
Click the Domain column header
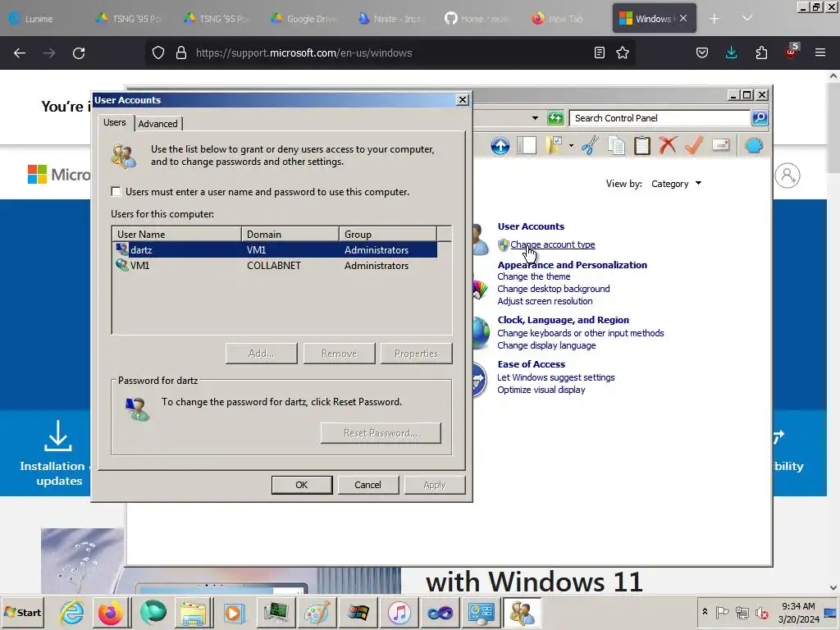coord(290,234)
